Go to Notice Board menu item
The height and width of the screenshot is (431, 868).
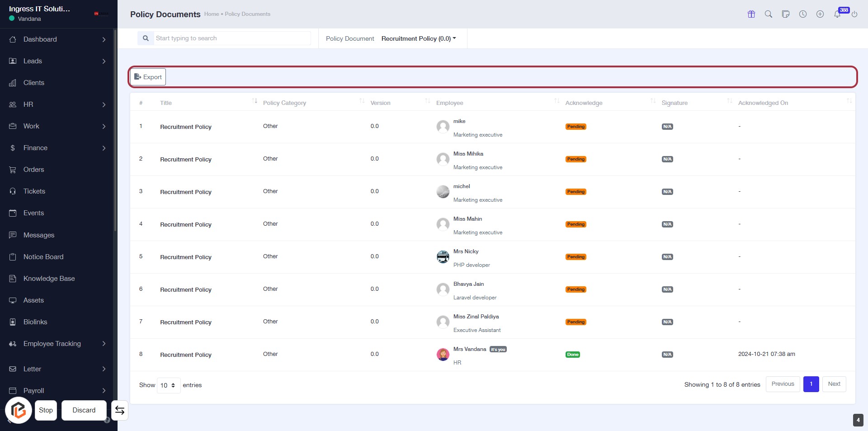pos(43,257)
